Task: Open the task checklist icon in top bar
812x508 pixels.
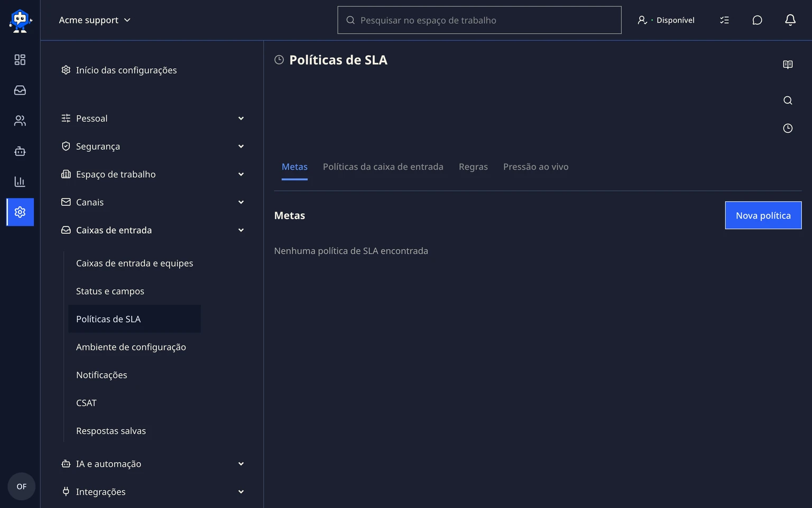Action: pos(724,20)
